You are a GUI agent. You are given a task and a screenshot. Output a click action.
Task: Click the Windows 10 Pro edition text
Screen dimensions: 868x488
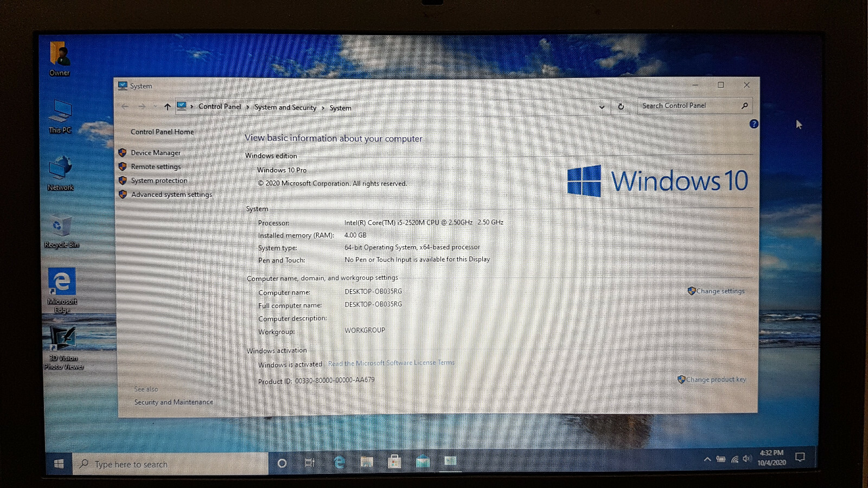[282, 170]
